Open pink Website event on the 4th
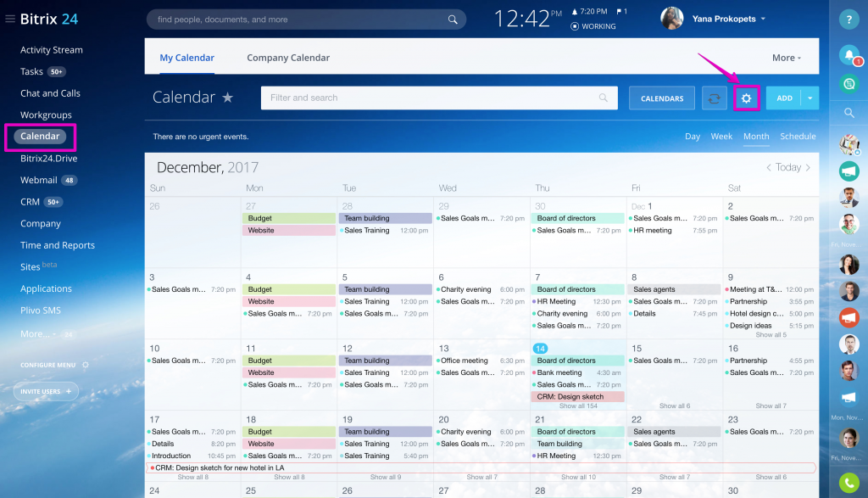This screenshot has height=498, width=868. [x=289, y=301]
